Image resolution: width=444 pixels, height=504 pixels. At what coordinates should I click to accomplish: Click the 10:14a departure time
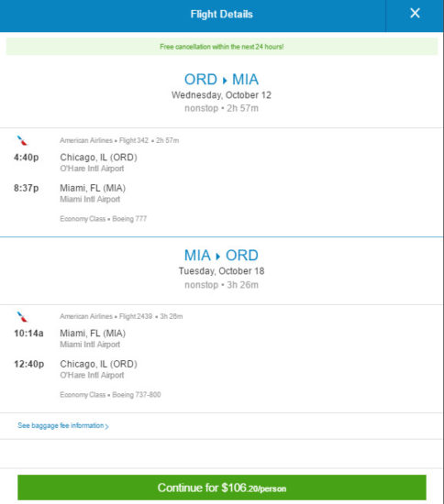28,334
